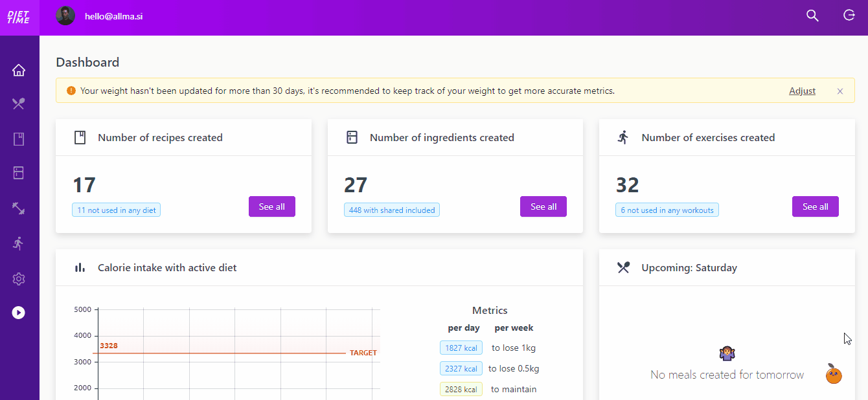Viewport: 868px width, 400px height.
Task: See all recipes created
Action: coord(271,206)
